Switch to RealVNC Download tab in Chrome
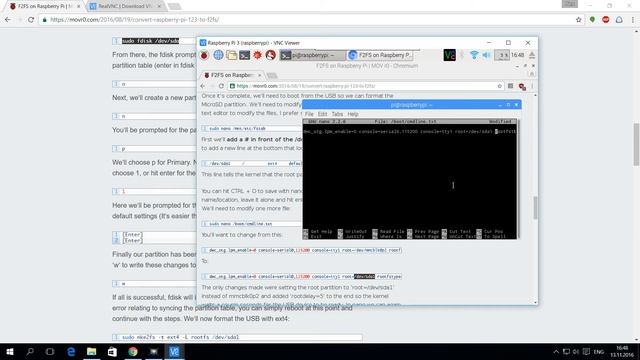Viewport: 640px width, 360px height. tap(124, 6)
